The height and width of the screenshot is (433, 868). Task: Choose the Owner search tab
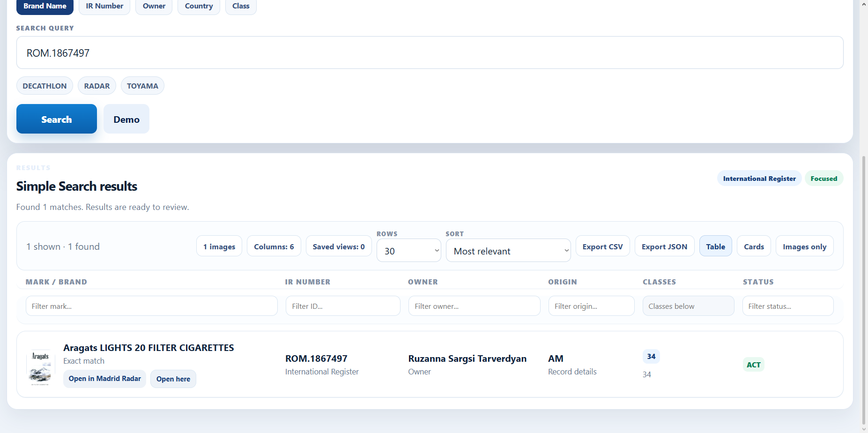[154, 6]
